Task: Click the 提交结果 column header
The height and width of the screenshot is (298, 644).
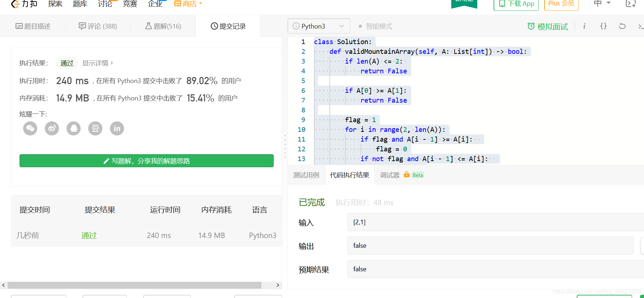Action: tap(100, 210)
